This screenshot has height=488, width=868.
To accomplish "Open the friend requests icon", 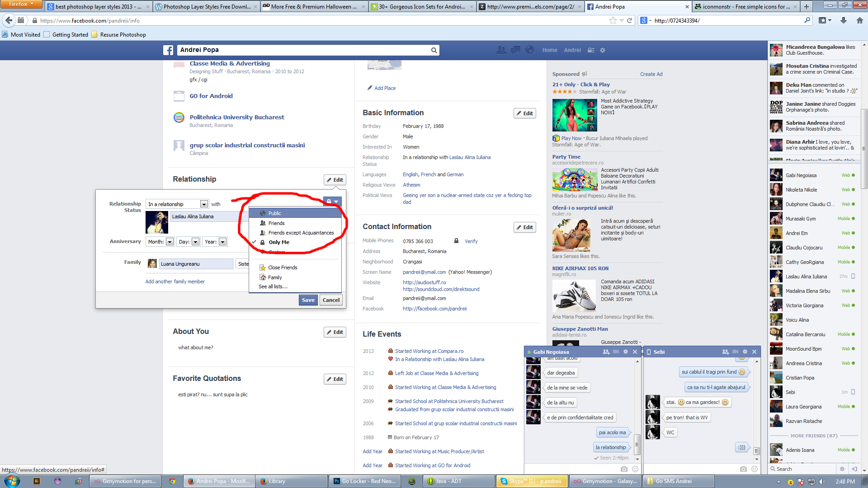I will point(501,50).
